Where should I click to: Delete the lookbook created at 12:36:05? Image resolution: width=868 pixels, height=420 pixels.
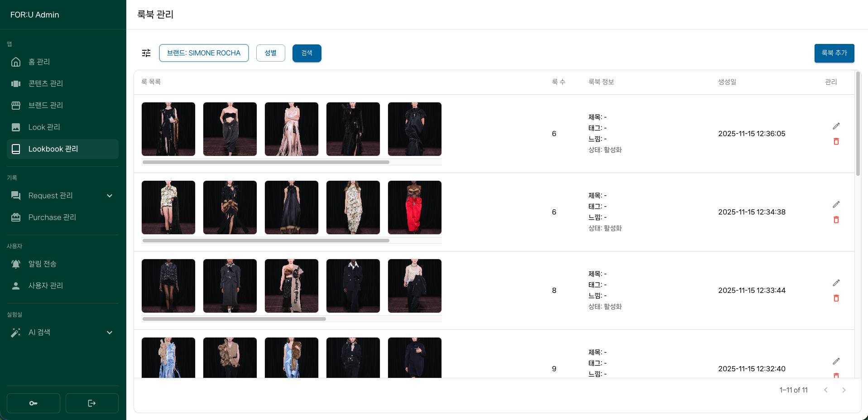pos(836,141)
